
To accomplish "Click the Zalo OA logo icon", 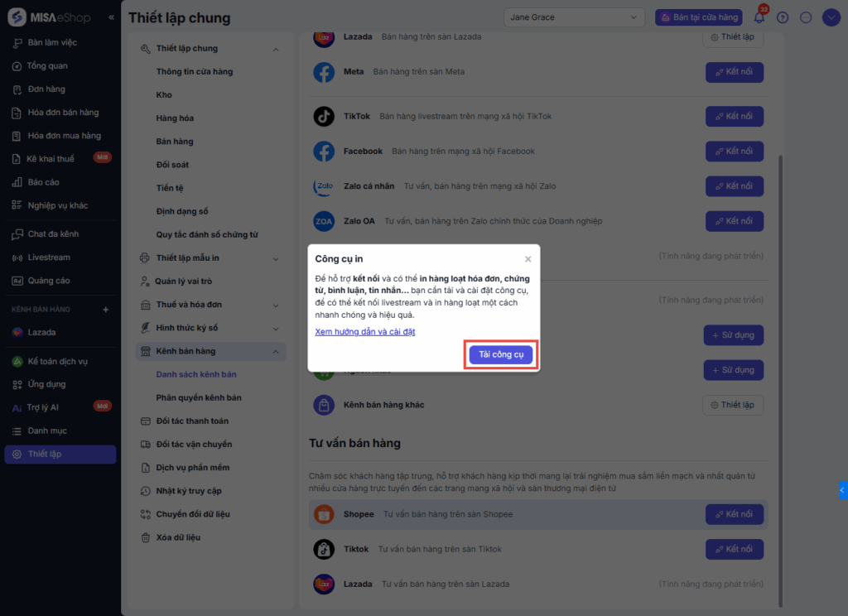I will coord(324,221).
